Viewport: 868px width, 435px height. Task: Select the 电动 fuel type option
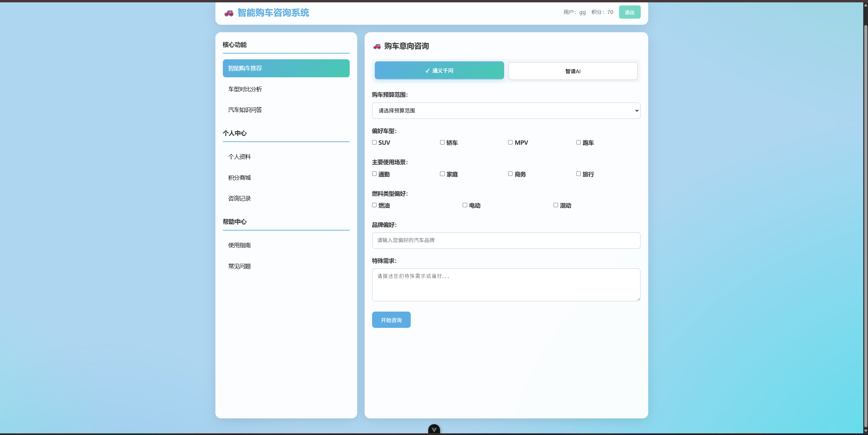pos(464,205)
